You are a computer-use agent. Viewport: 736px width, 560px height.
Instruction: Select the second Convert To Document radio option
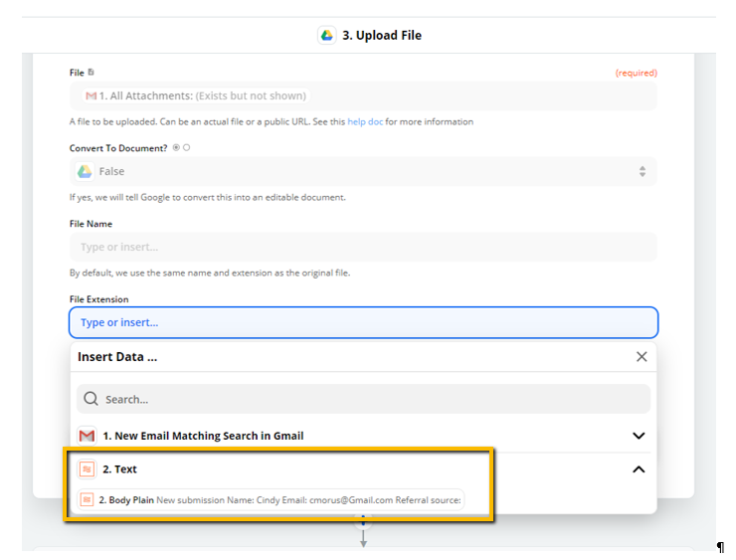click(x=186, y=147)
